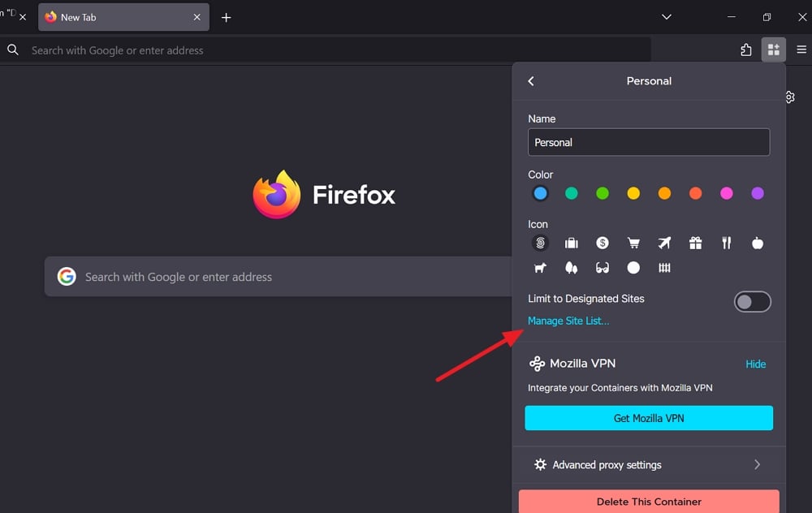Image resolution: width=812 pixels, height=513 pixels.
Task: Click the 'Personal' panel title
Action: click(649, 80)
